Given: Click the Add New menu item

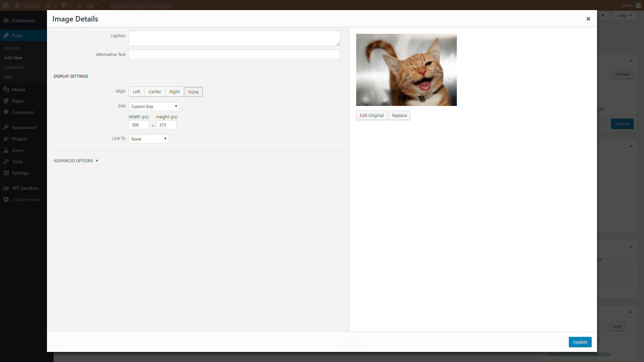Looking at the screenshot, I should (13, 57).
